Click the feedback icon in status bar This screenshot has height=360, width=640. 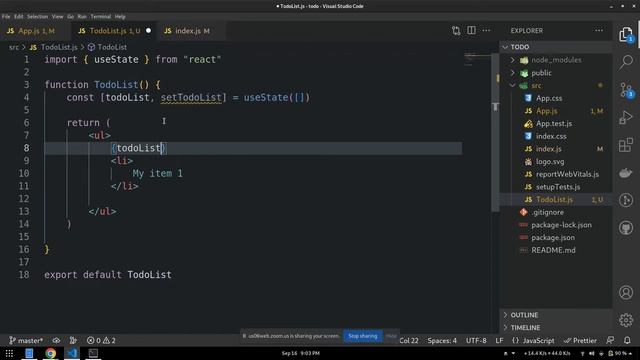tap(610, 340)
